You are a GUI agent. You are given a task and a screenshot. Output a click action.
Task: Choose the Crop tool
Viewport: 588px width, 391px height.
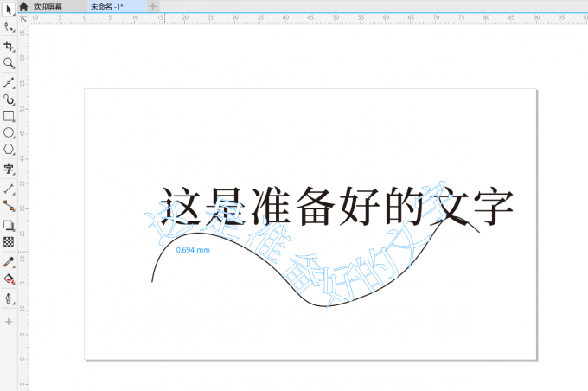tap(9, 47)
